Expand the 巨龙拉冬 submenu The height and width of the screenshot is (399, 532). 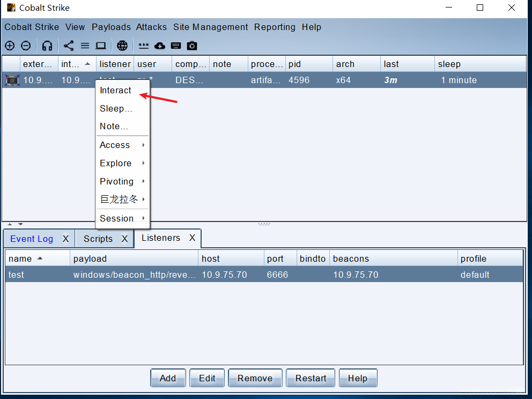(x=122, y=199)
